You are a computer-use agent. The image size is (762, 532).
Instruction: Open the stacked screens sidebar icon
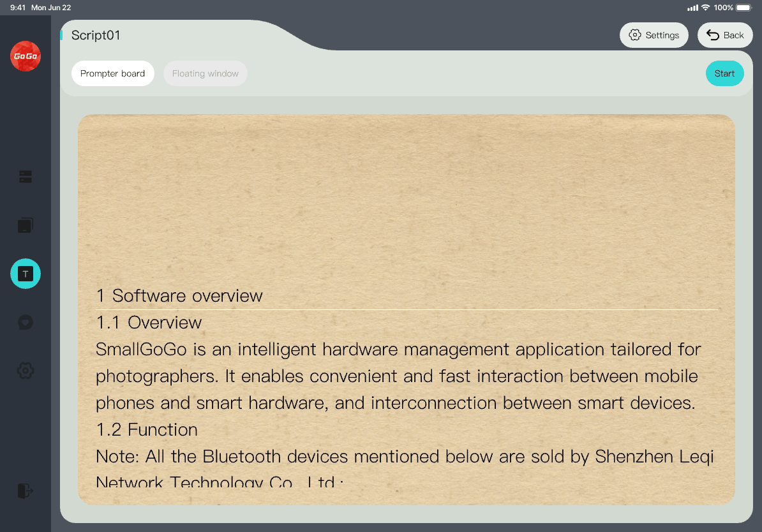pos(26,225)
